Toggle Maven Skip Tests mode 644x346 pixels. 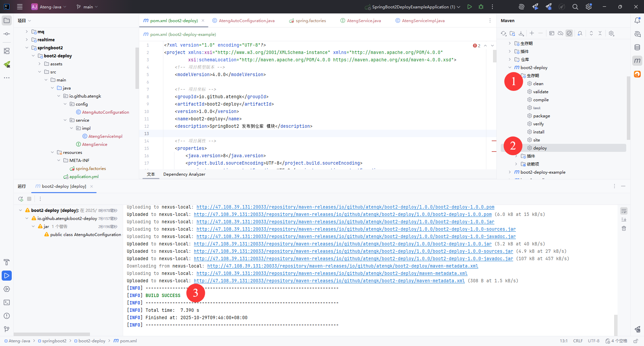[569, 33]
